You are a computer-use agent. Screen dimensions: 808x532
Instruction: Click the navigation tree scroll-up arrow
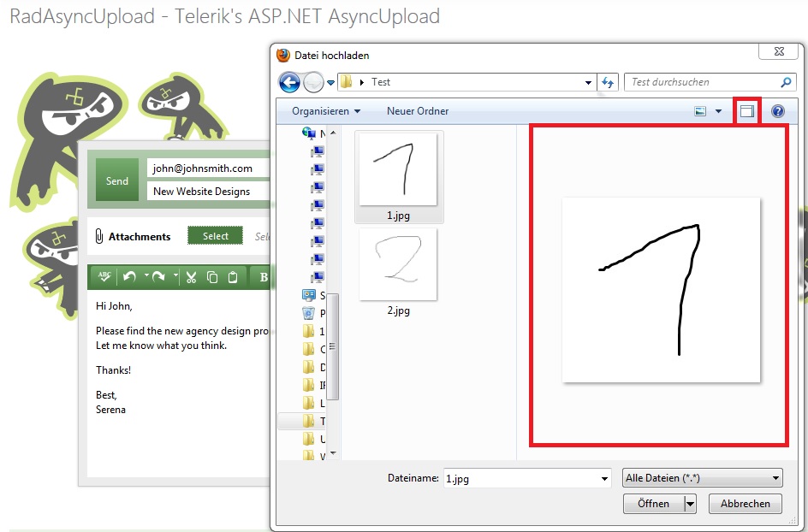pyautogui.click(x=333, y=133)
